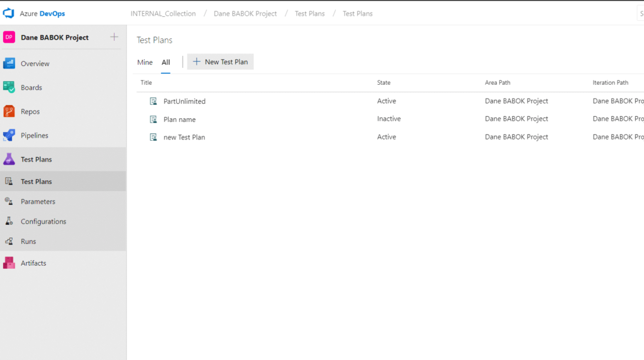Click the Configurations icon in sidebar
Screen dimensions: 644x360
coord(9,221)
